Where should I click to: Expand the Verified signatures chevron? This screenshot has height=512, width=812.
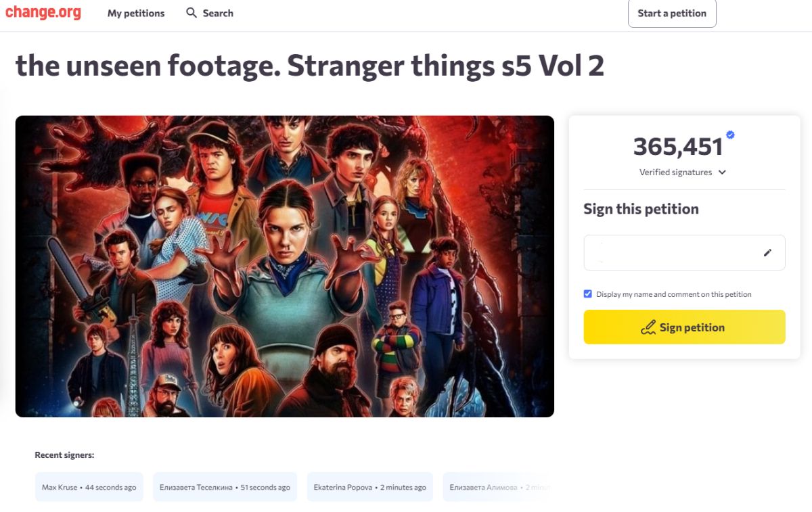[x=722, y=172]
